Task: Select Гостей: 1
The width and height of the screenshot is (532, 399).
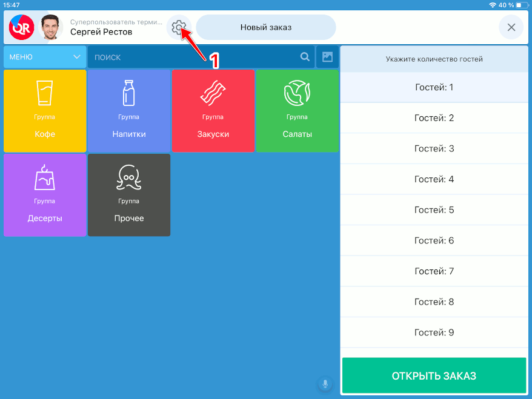Action: (x=434, y=87)
